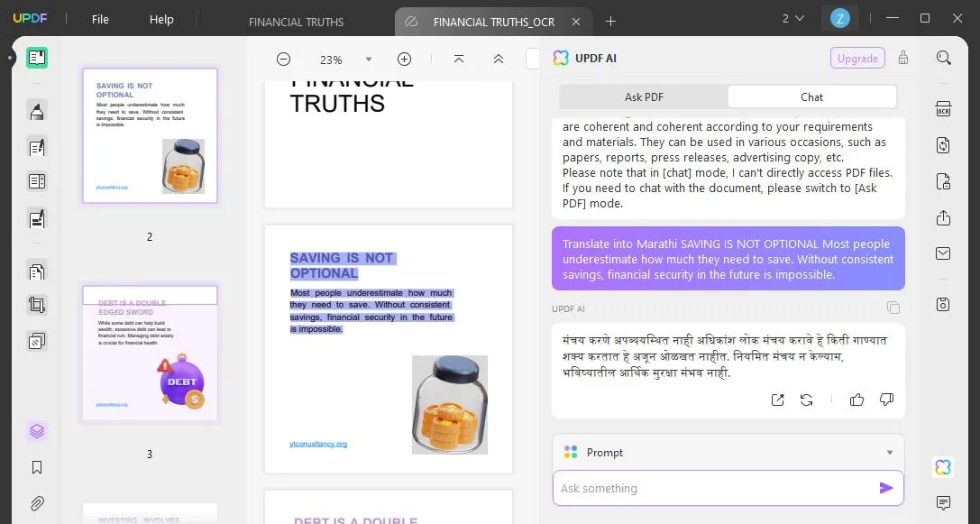980x524 pixels.
Task: Zoom in with the plus button
Action: [x=405, y=60]
